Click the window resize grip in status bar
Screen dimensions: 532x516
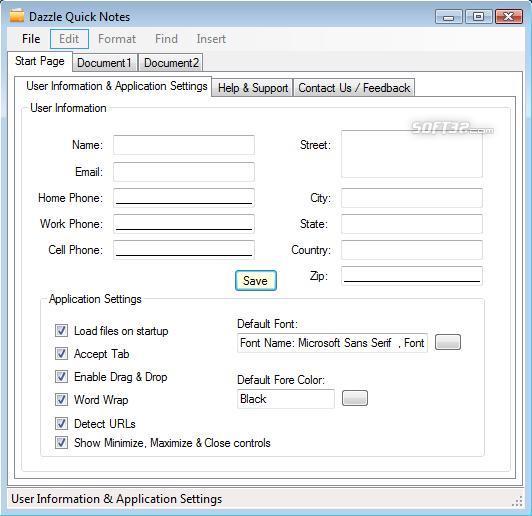518,501
